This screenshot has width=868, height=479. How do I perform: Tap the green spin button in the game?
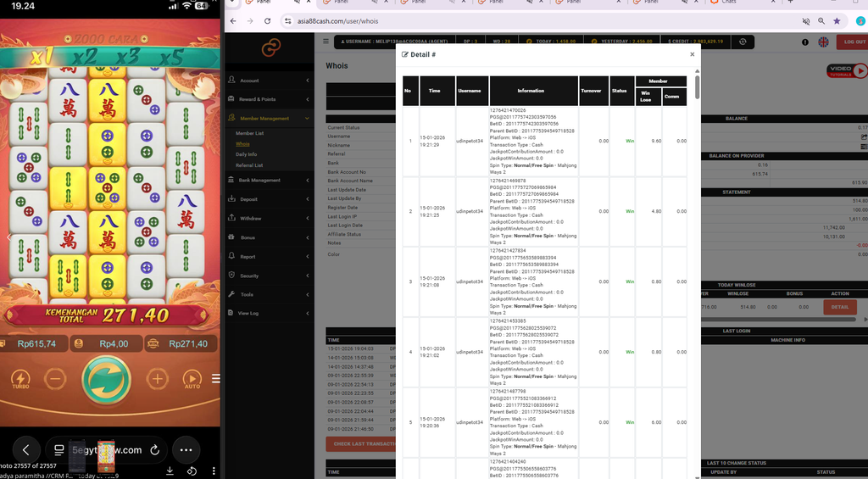point(106,379)
